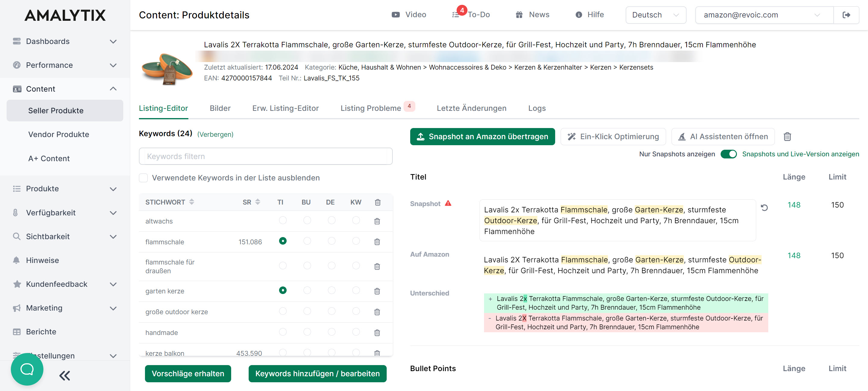Delete the handmade keyword
868x391 pixels.
pos(377,332)
